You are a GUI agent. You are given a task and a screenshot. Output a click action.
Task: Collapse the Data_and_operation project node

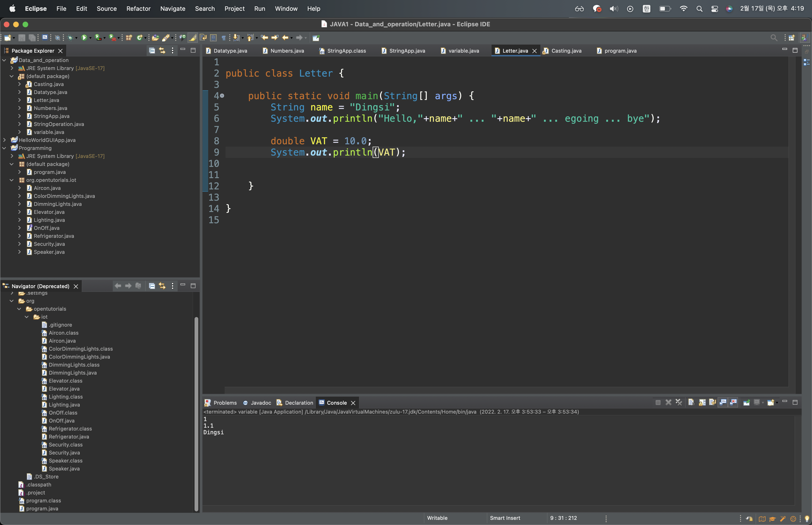click(4, 60)
